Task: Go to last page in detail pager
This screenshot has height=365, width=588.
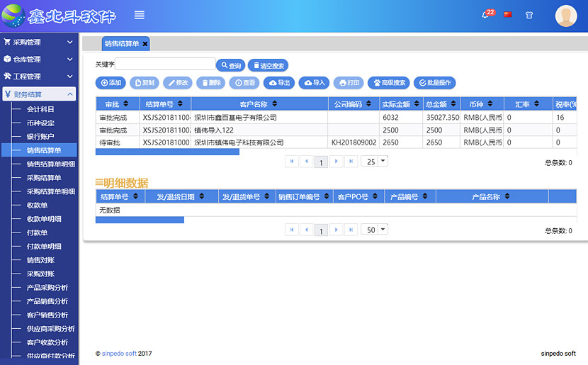Action: pos(351,230)
